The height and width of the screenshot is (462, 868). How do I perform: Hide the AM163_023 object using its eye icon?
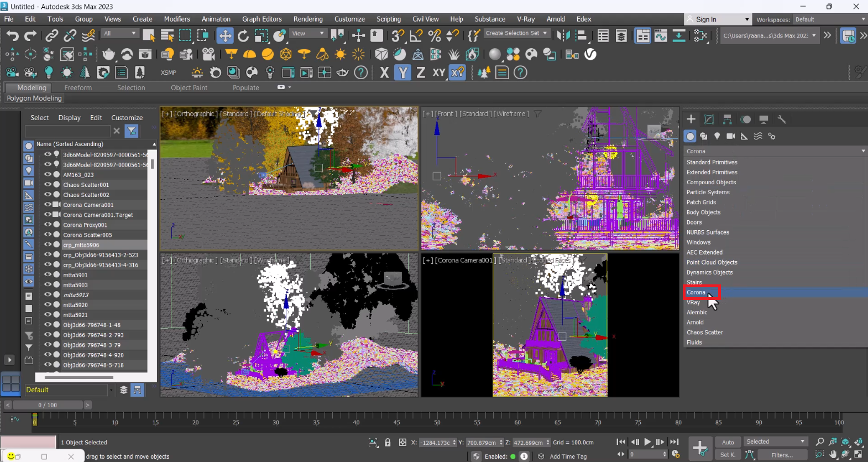pyautogui.click(x=48, y=175)
